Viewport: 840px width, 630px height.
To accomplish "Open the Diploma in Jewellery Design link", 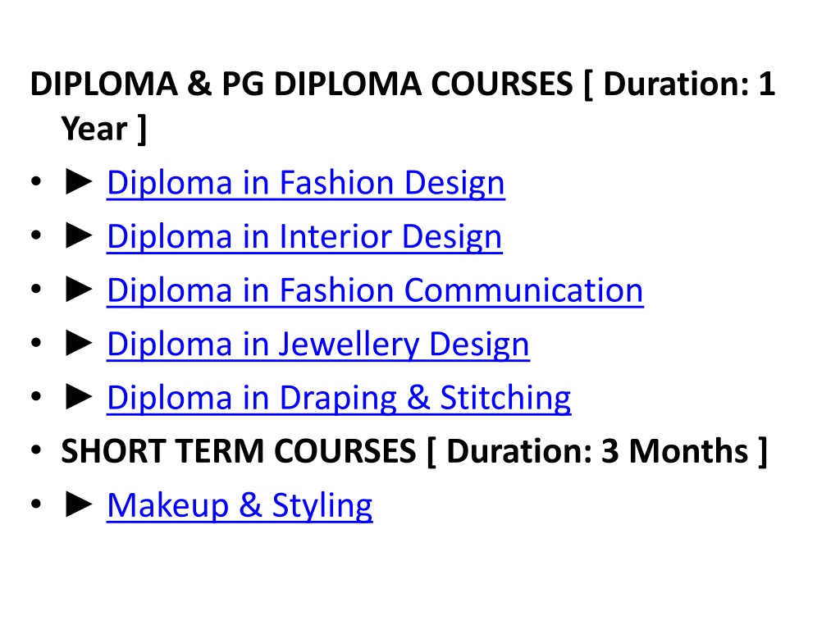I will (318, 345).
